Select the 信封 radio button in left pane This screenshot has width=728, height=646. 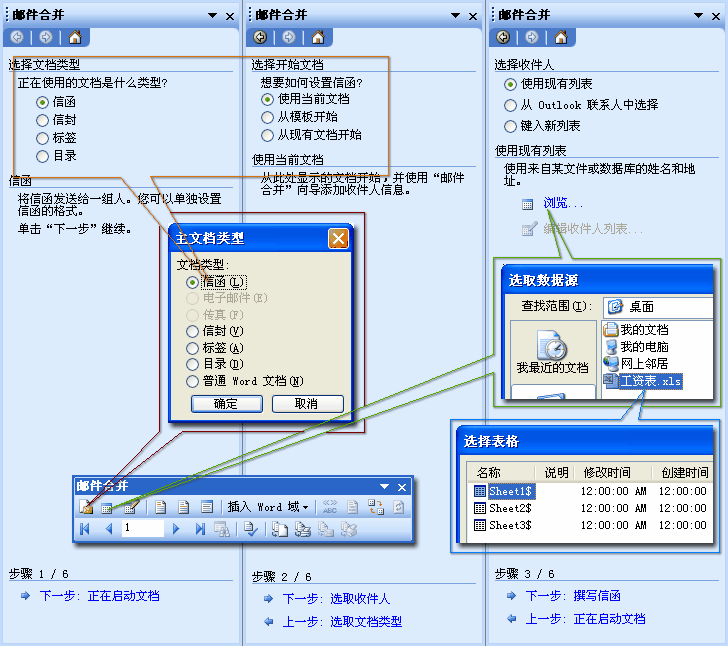pyautogui.click(x=42, y=120)
